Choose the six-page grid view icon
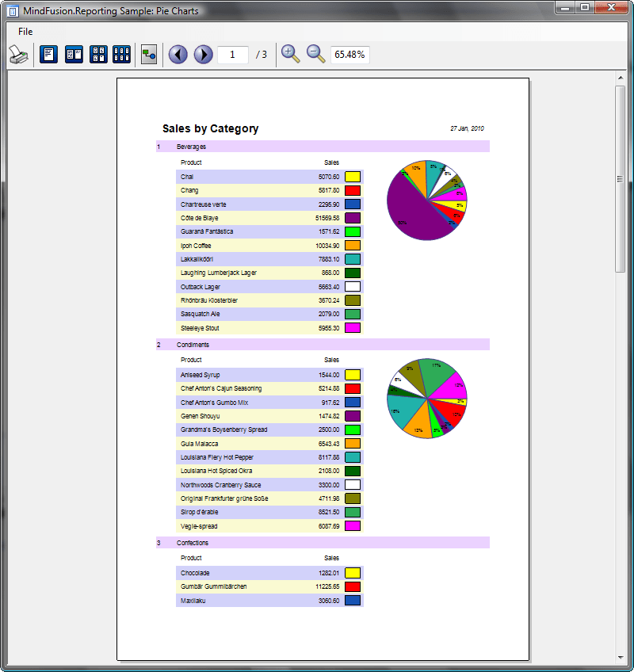Image resolution: width=634 pixels, height=672 pixels. coord(123,54)
